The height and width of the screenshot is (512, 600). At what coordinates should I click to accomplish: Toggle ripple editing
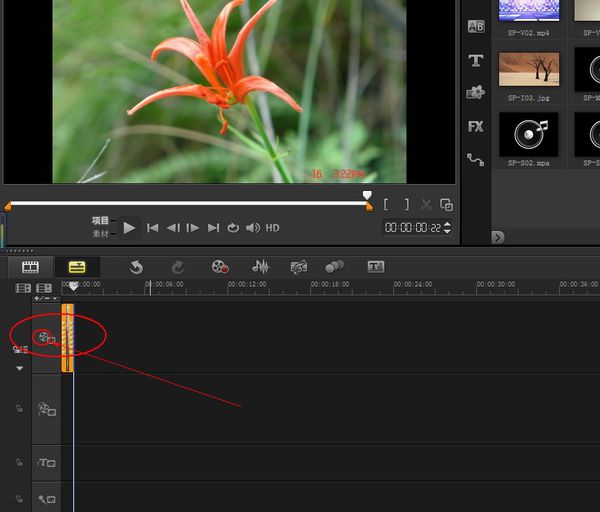tap(20, 349)
